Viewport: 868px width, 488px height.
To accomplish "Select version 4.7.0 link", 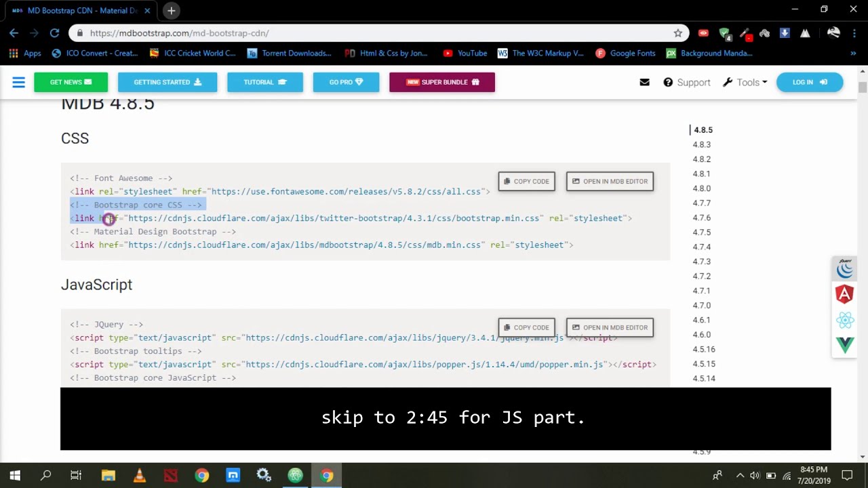I will click(x=701, y=306).
